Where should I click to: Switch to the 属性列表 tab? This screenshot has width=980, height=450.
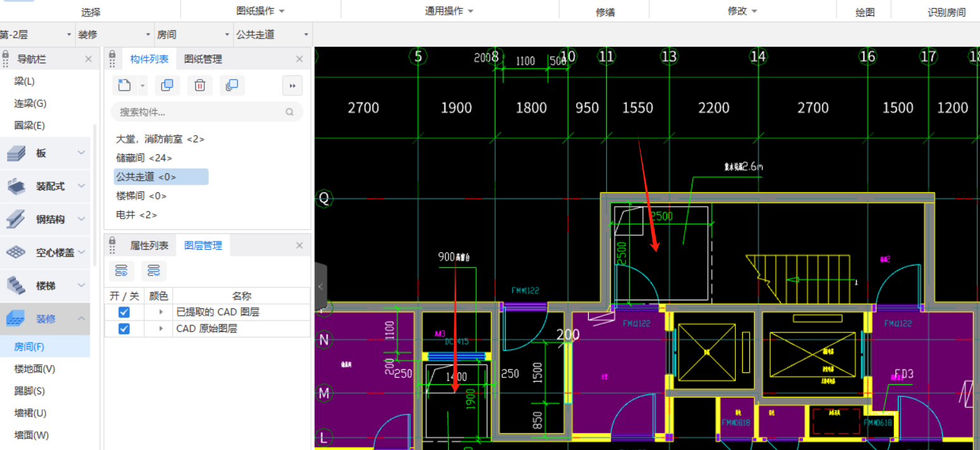pos(149,245)
